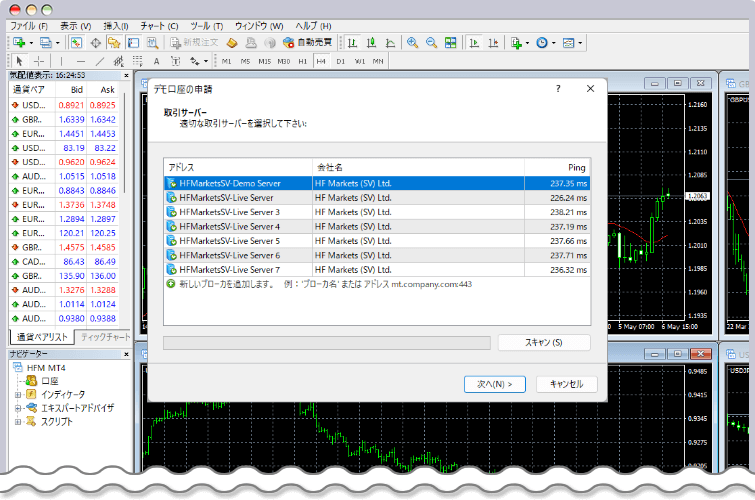Screen dimensions: 755x500
Task: Open the indicators list dropdown arrow
Action: pyautogui.click(x=527, y=43)
